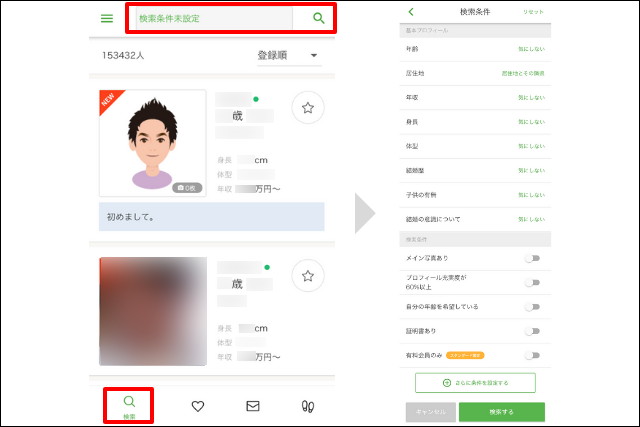Toggle 自分の年齢を希望している switch
The height and width of the screenshot is (427, 640).
click(532, 307)
